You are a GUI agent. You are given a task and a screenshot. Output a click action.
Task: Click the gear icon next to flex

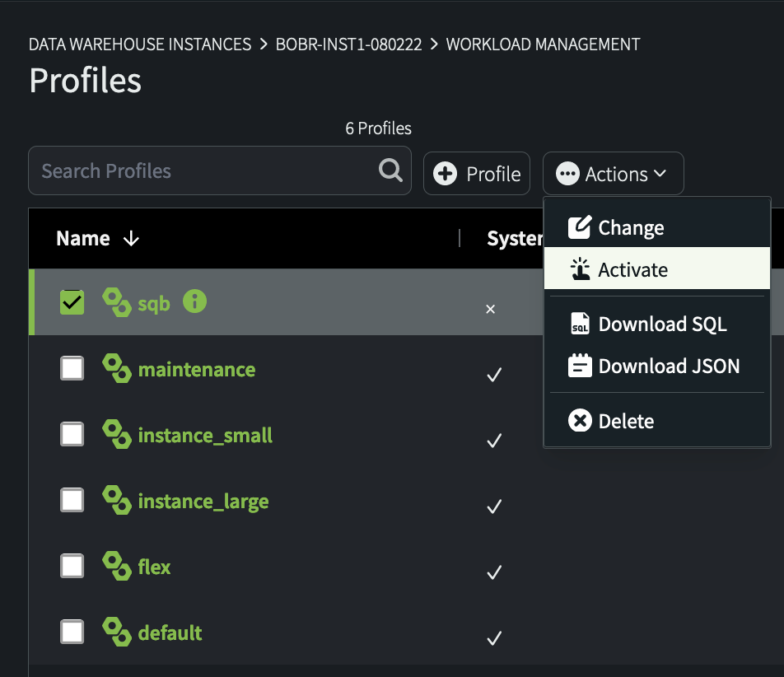116,566
